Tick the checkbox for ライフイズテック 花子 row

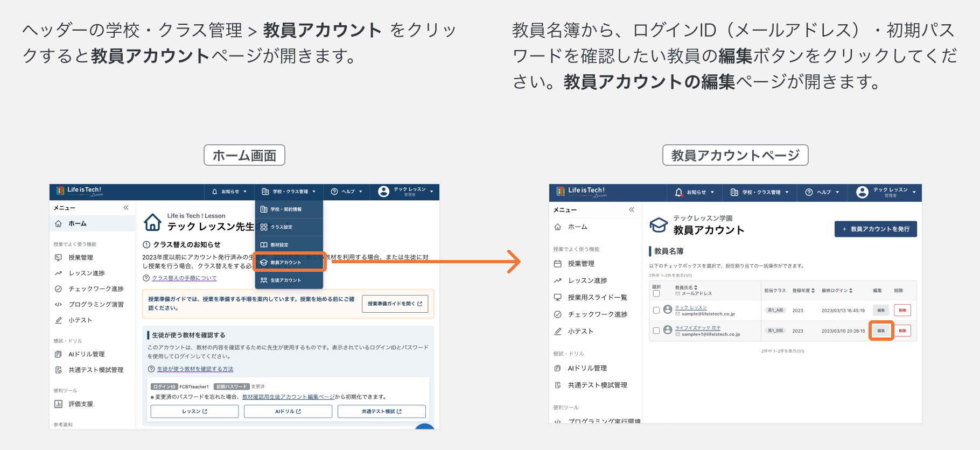[x=656, y=331]
